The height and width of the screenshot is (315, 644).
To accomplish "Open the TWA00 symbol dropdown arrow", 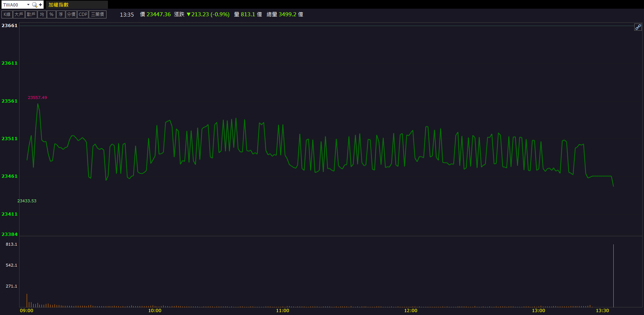I will point(28,5).
